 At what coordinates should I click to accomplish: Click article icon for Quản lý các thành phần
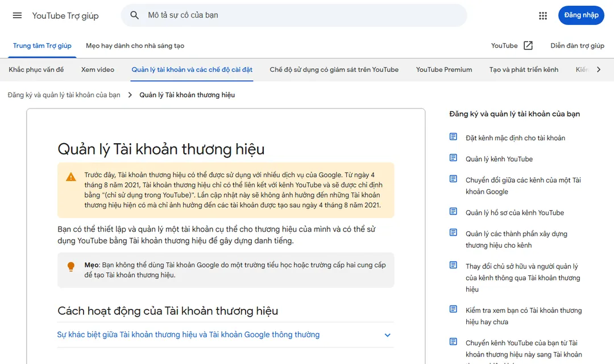click(x=453, y=233)
